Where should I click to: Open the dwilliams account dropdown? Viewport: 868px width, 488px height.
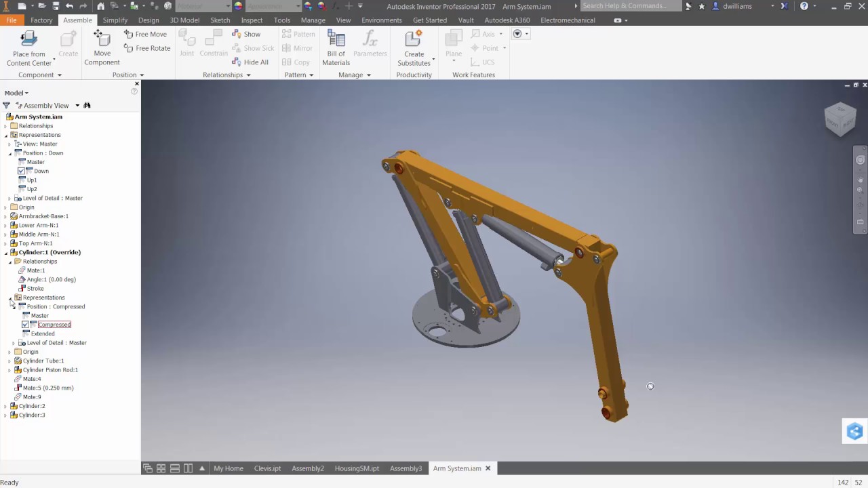[x=772, y=6]
